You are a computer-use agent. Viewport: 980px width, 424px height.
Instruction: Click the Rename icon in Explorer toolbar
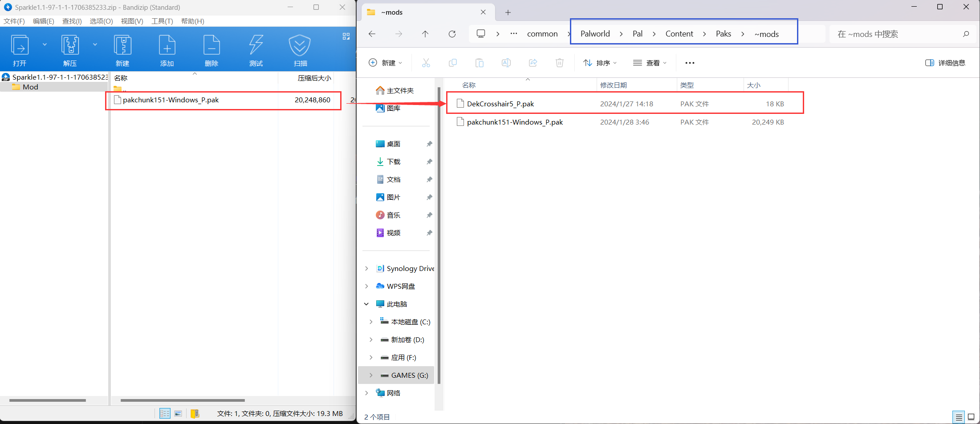506,63
